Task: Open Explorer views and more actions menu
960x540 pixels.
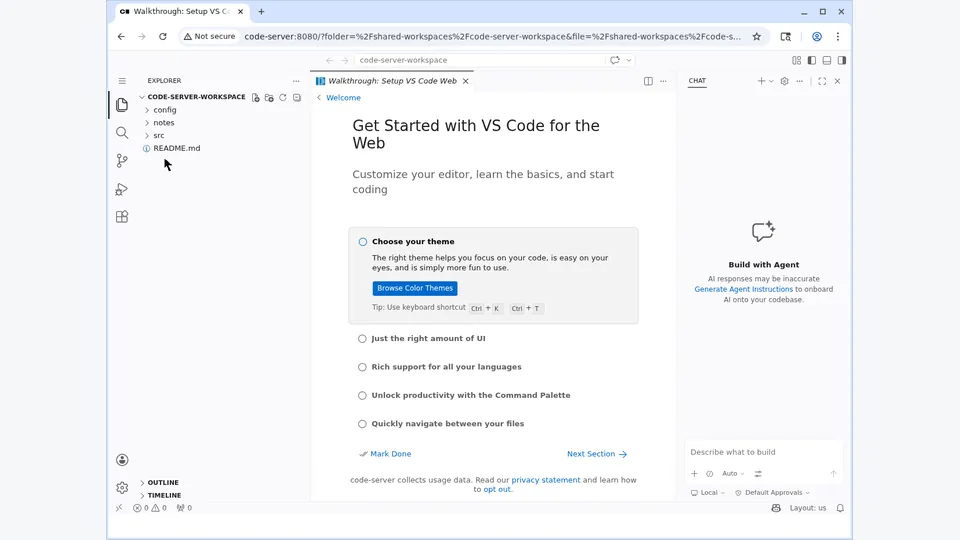Action: point(296,81)
